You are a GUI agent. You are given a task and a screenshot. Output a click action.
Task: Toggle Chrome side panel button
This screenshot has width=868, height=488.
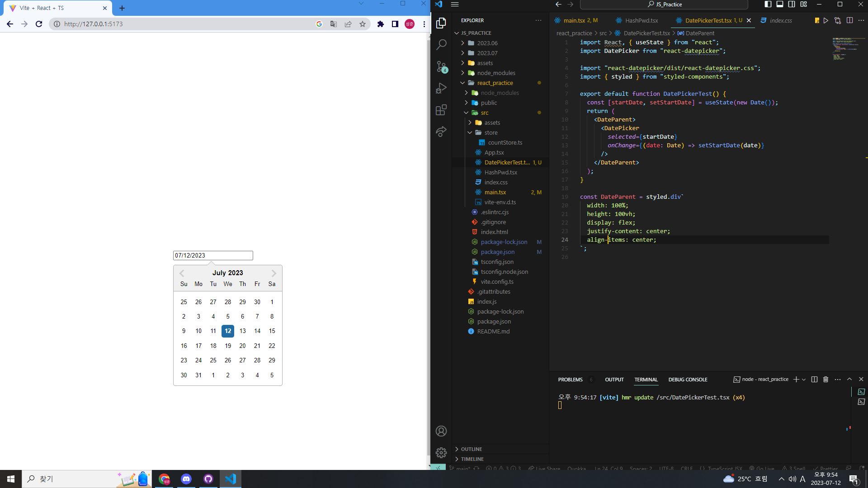coord(395,24)
